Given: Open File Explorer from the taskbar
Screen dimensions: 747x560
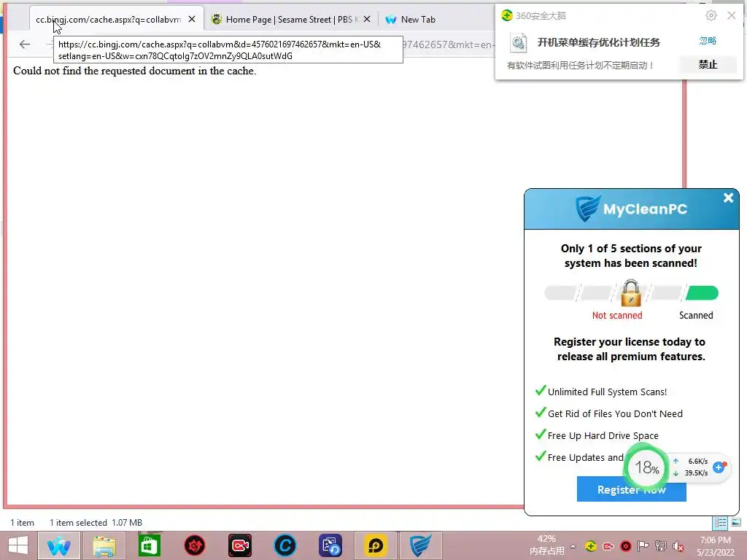Looking at the screenshot, I should click(104, 545).
